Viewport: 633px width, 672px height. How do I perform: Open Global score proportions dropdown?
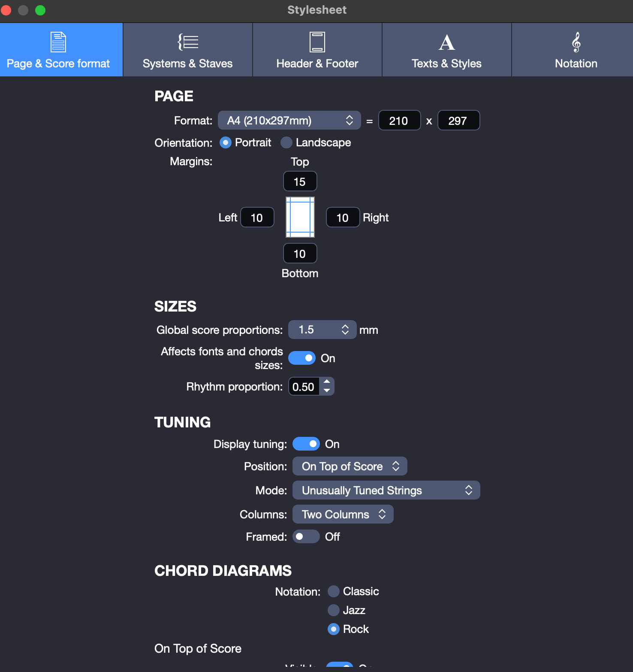(x=322, y=330)
